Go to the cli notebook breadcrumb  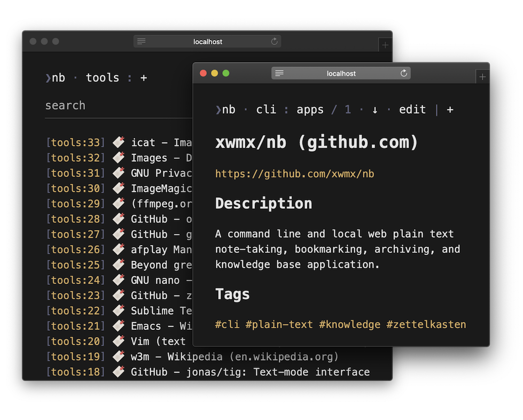(x=266, y=110)
